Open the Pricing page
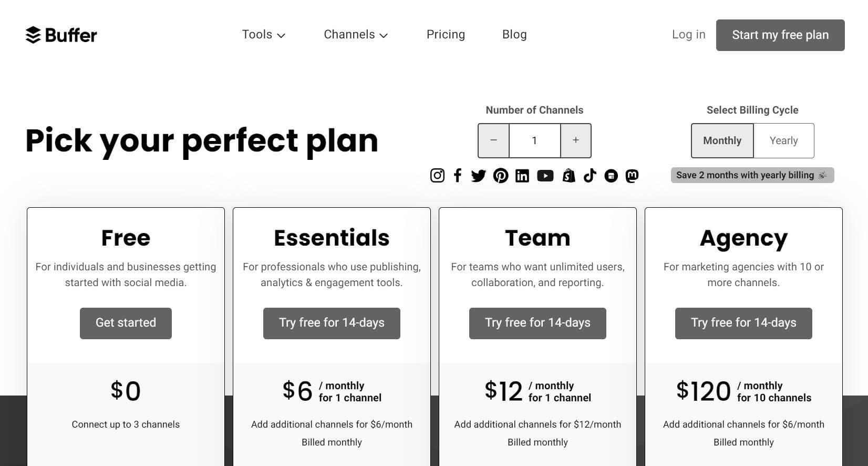 [x=446, y=34]
